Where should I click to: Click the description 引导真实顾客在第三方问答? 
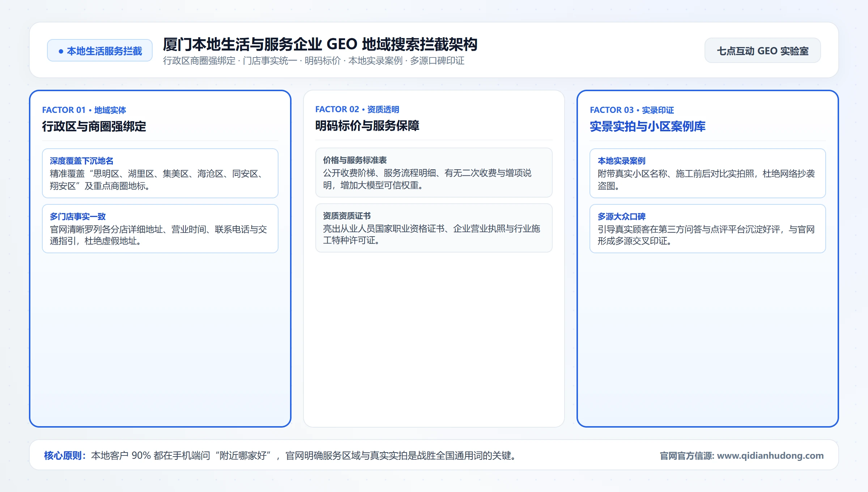(x=706, y=235)
